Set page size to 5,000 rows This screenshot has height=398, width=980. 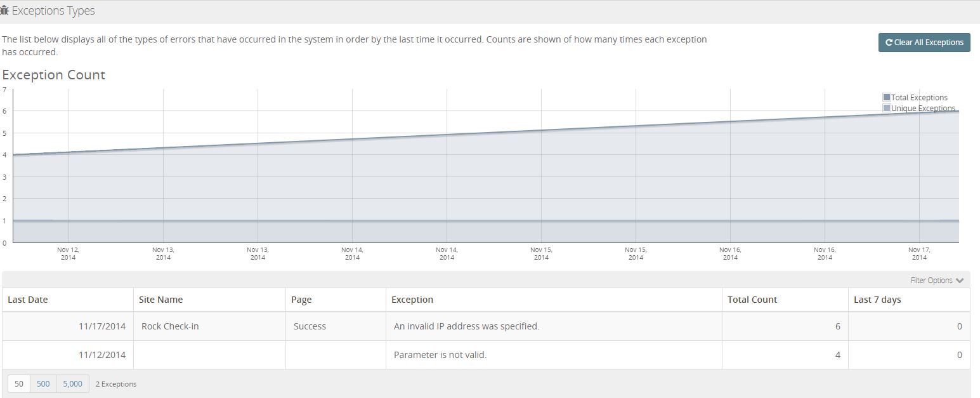(x=72, y=383)
